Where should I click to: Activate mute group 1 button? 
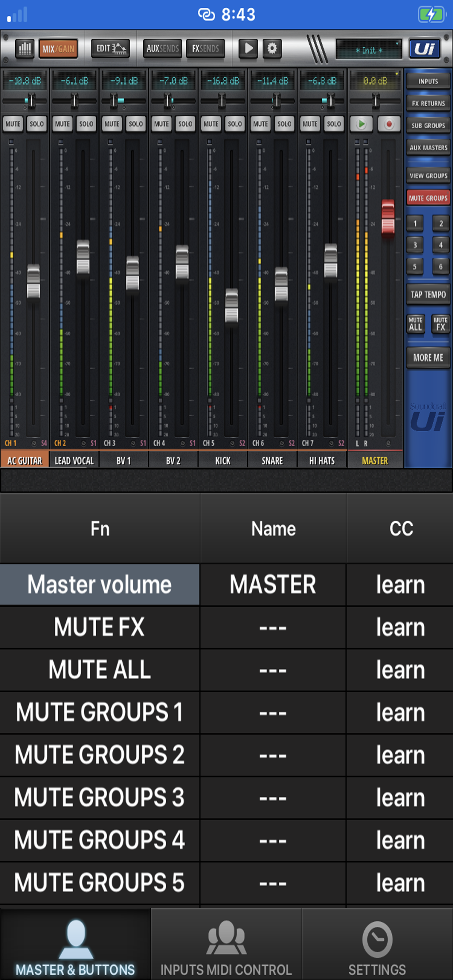pos(415,223)
